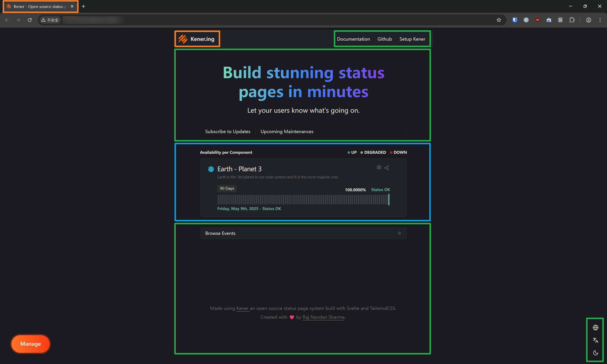Click the Status OK label
The image size is (607, 364).
380,190
